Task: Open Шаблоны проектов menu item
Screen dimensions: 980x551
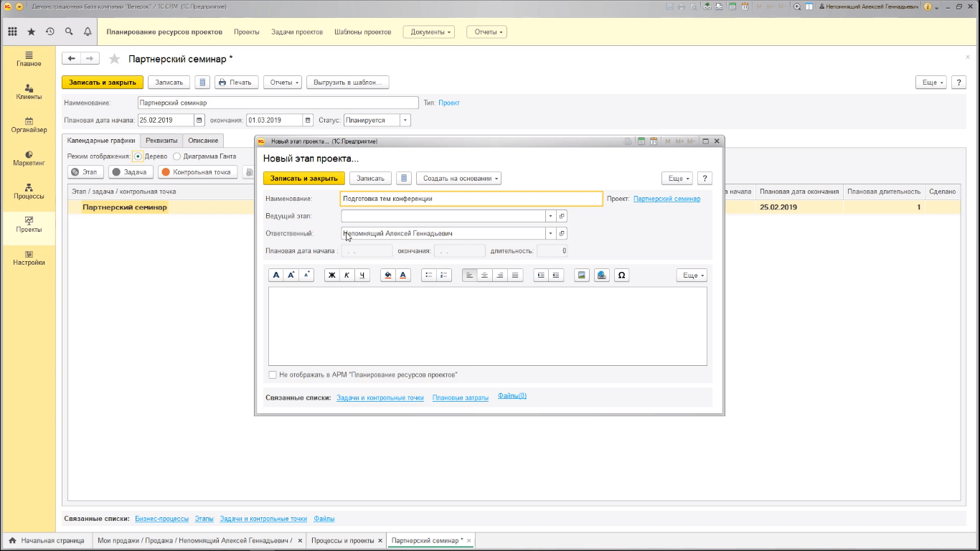Action: pos(363,32)
